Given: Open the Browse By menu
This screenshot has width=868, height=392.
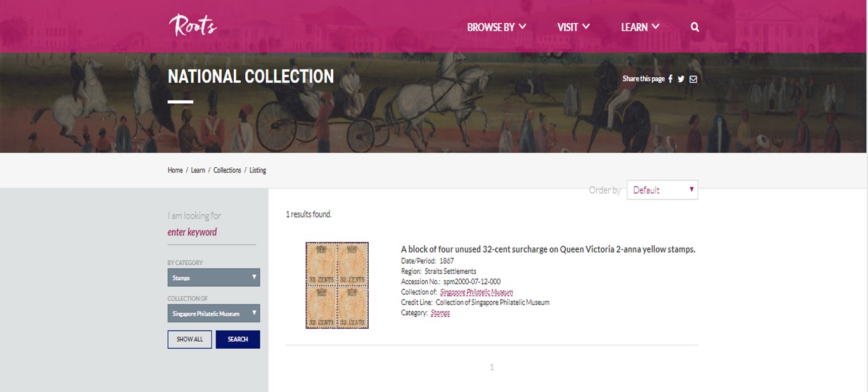Looking at the screenshot, I should tap(497, 27).
